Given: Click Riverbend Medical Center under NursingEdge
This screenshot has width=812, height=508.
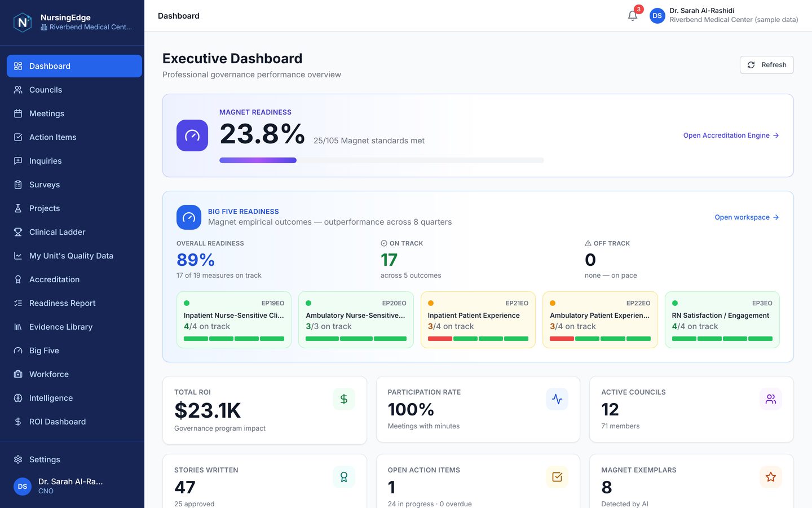Looking at the screenshot, I should 86,27.
